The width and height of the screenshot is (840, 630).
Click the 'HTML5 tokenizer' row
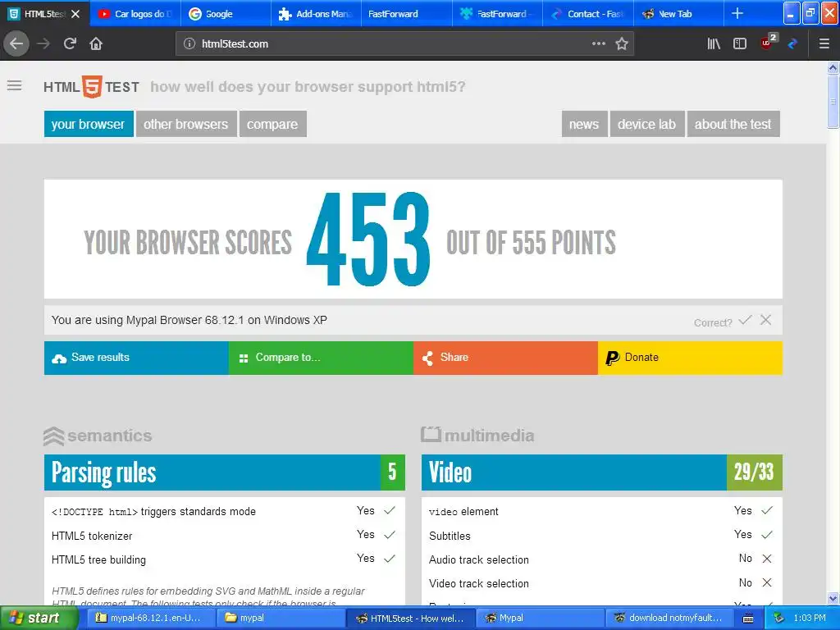coord(224,535)
